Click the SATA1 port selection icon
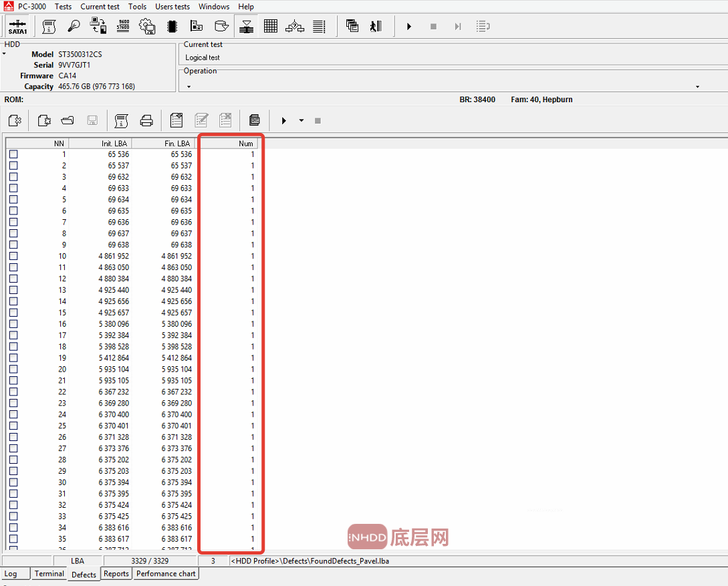 17,27
